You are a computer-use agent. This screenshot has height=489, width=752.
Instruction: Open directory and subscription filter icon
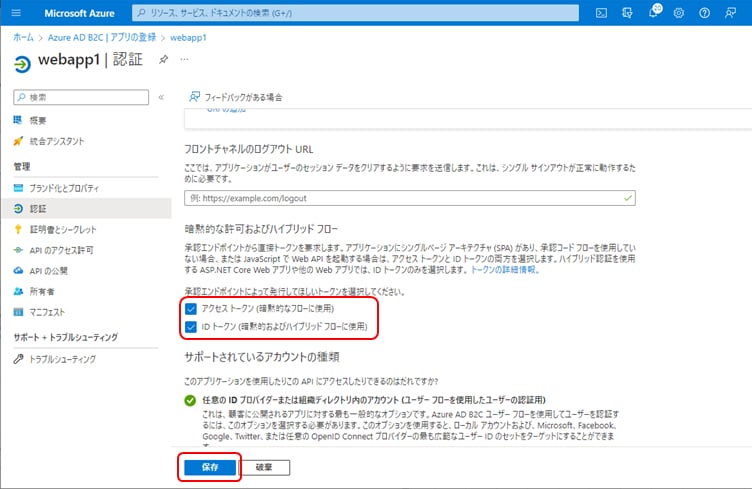point(627,13)
